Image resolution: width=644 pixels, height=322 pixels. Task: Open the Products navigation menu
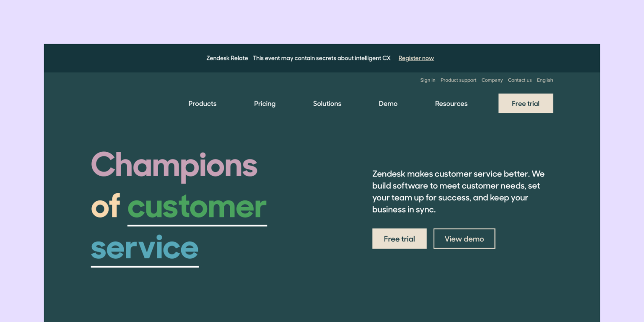pyautogui.click(x=202, y=104)
